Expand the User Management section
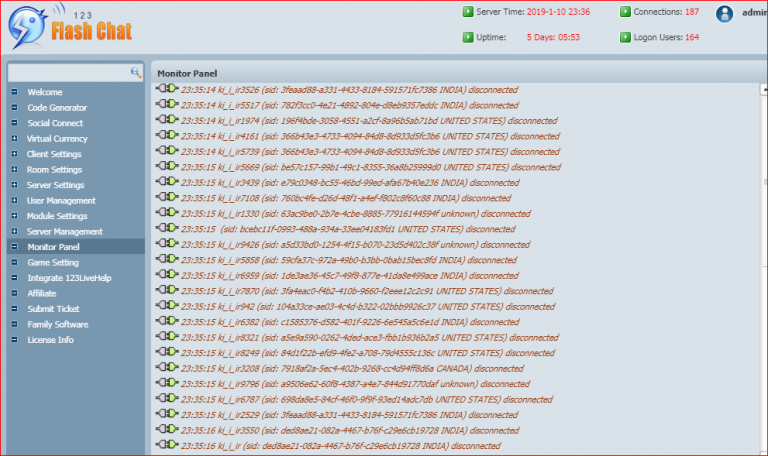The image size is (768, 456). pos(14,200)
